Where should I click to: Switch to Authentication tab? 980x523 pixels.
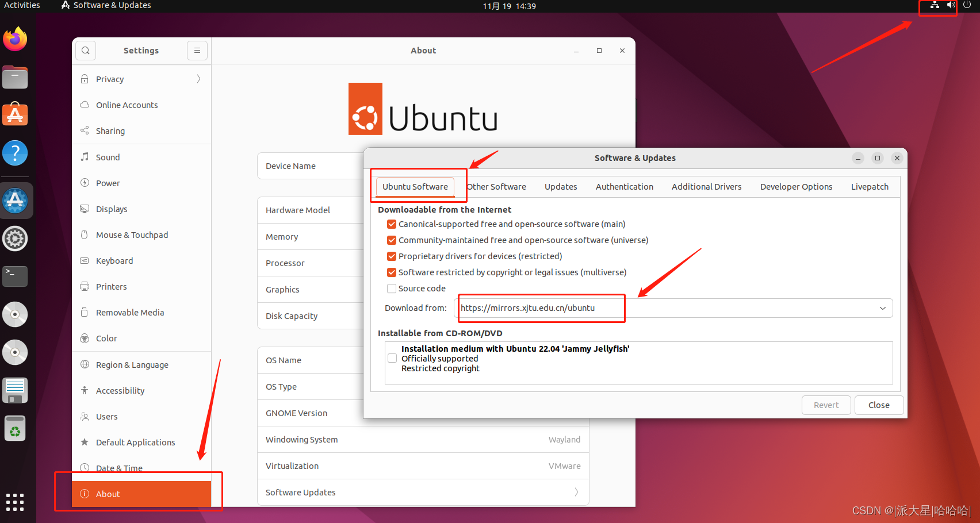(x=625, y=187)
